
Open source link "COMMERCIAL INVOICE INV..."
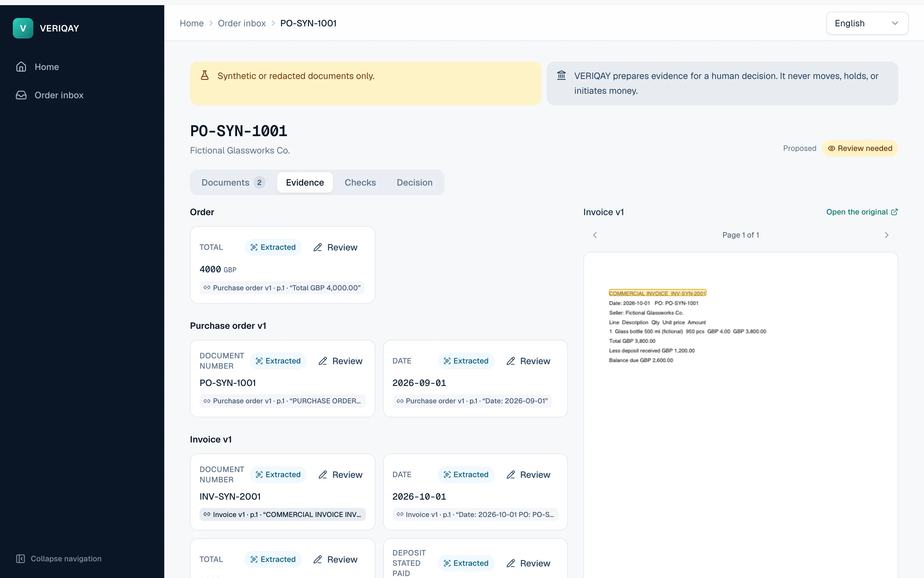coord(283,514)
